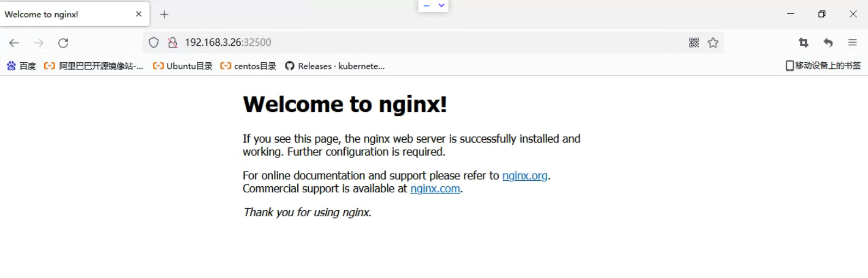The image size is (868, 278).
Task: Open the screenshot crop tool
Action: point(804,43)
